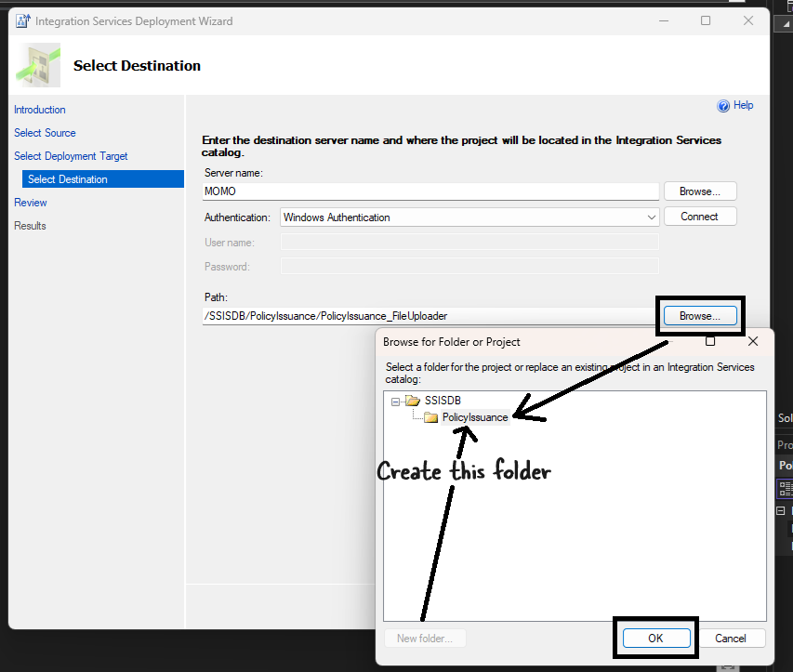Confirm folder selection with OK

click(656, 639)
